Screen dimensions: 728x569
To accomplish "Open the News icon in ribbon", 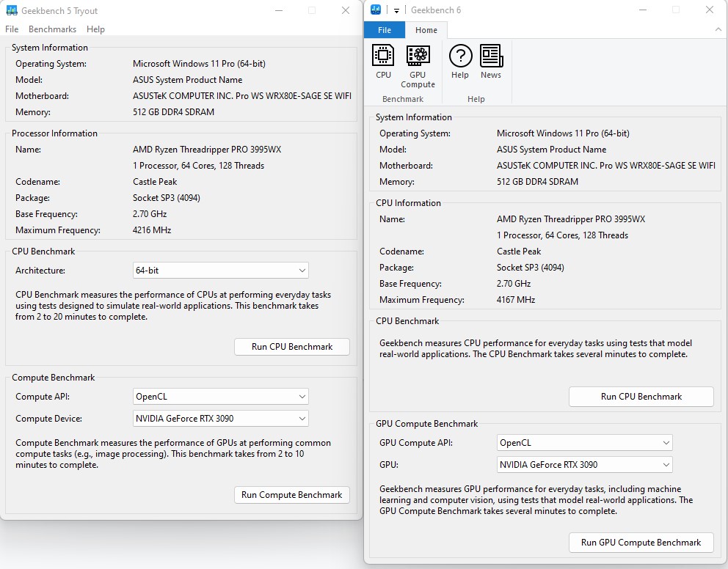I will [491, 62].
